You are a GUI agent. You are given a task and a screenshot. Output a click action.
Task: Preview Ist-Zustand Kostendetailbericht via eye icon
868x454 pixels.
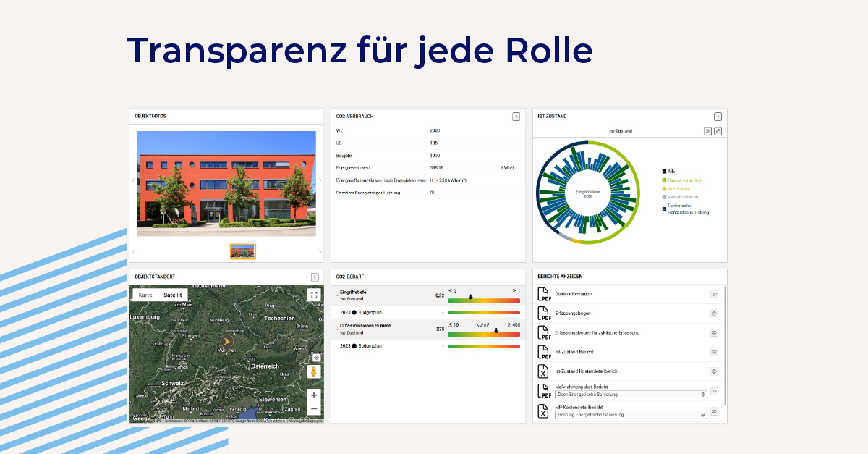coord(714,371)
